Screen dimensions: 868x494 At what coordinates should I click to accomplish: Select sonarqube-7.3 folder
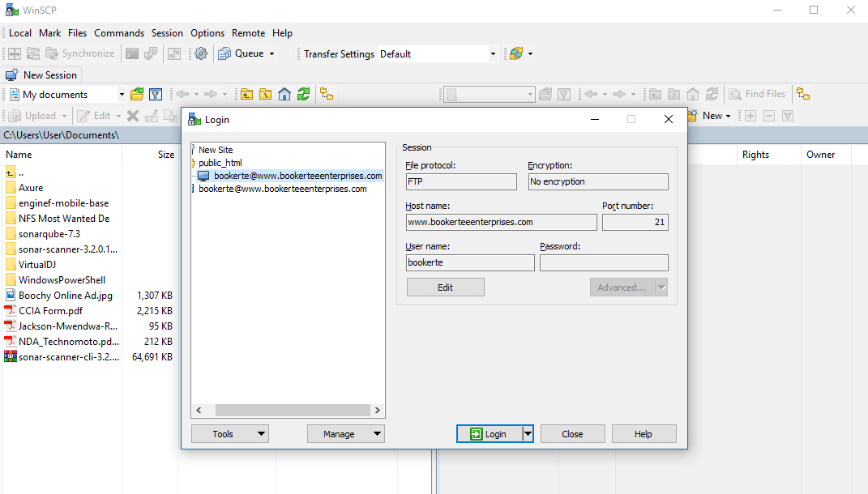49,234
